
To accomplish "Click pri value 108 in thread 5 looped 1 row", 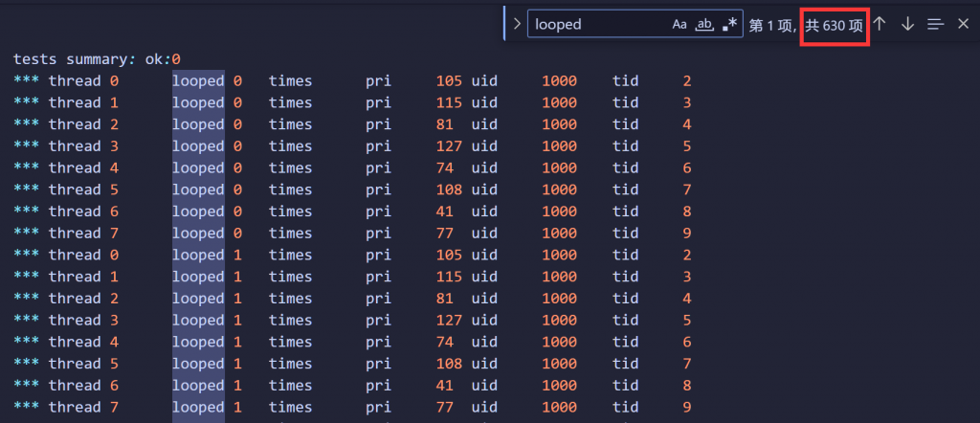I will pyautogui.click(x=449, y=364).
